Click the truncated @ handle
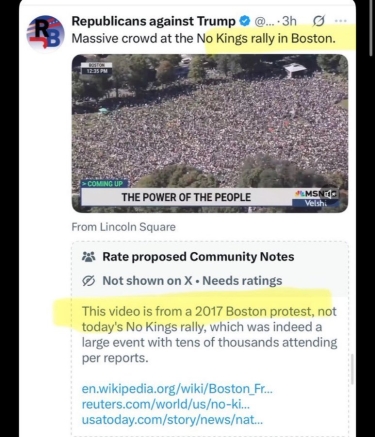Viewport: 375px width, 437px height. 264,21
